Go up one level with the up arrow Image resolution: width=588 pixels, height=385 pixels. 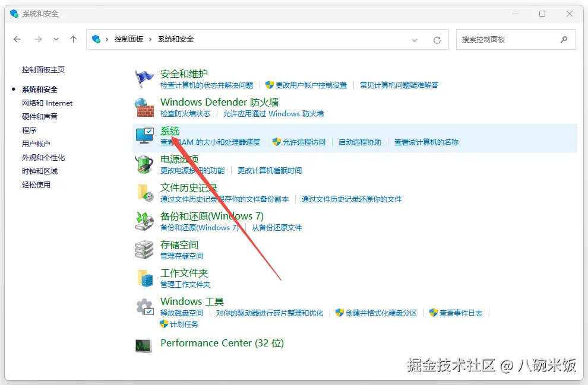(x=74, y=39)
